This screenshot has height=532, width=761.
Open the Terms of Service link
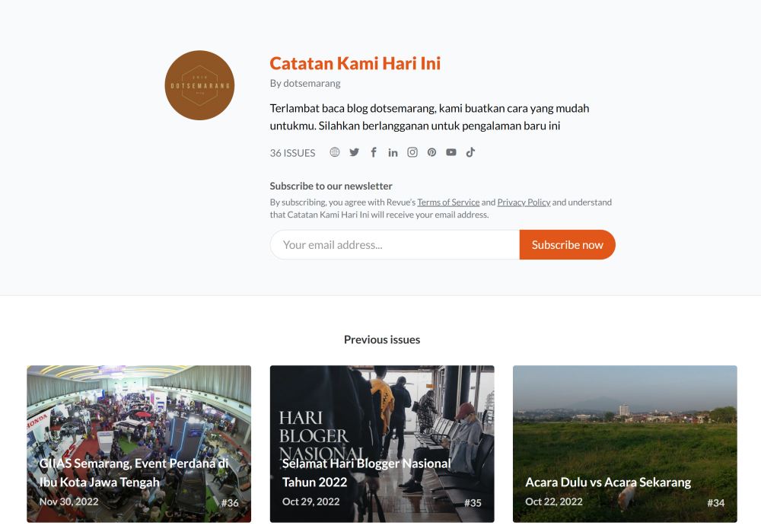click(448, 202)
